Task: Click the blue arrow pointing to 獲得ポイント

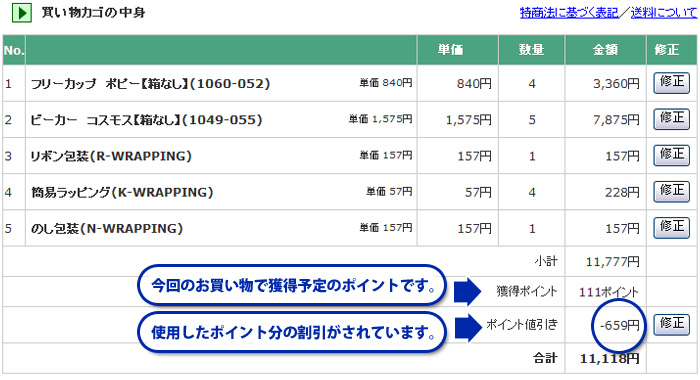Action: point(467,291)
